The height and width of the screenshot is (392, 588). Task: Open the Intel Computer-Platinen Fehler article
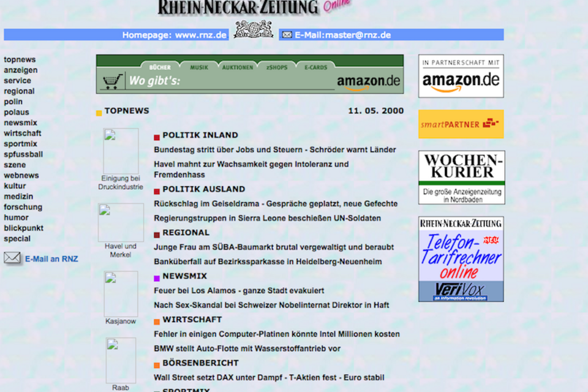pos(277,334)
